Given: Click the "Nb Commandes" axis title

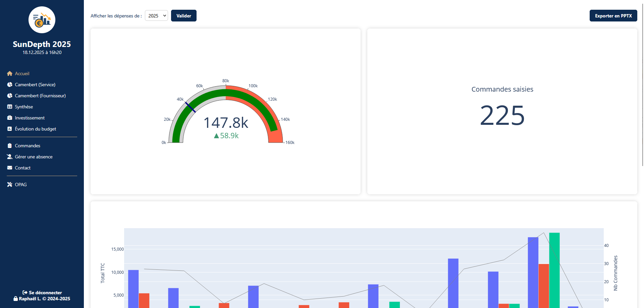Looking at the screenshot, I should tap(615, 273).
